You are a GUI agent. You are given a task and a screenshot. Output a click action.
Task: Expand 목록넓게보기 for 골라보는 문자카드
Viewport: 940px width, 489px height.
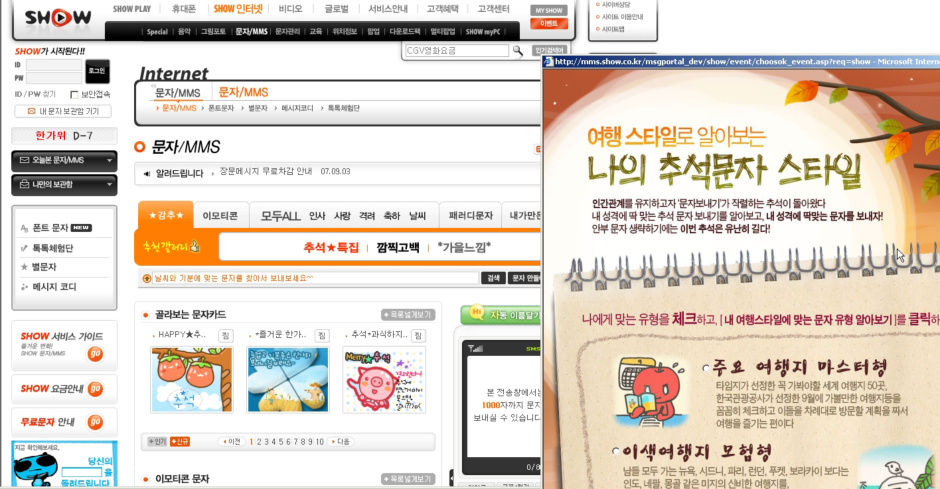(x=408, y=315)
